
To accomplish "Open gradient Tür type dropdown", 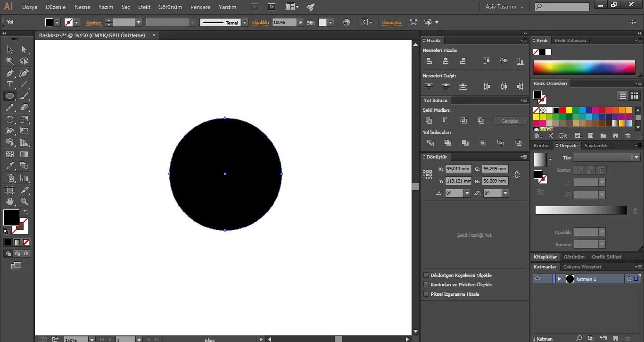I will pyautogui.click(x=636, y=158).
